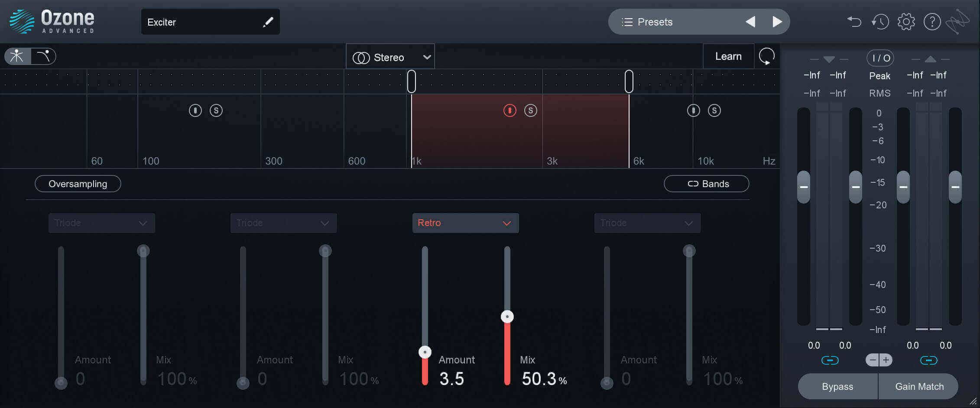Click the left input gain fader handle
Viewport: 980px width, 408px height.
point(804,187)
